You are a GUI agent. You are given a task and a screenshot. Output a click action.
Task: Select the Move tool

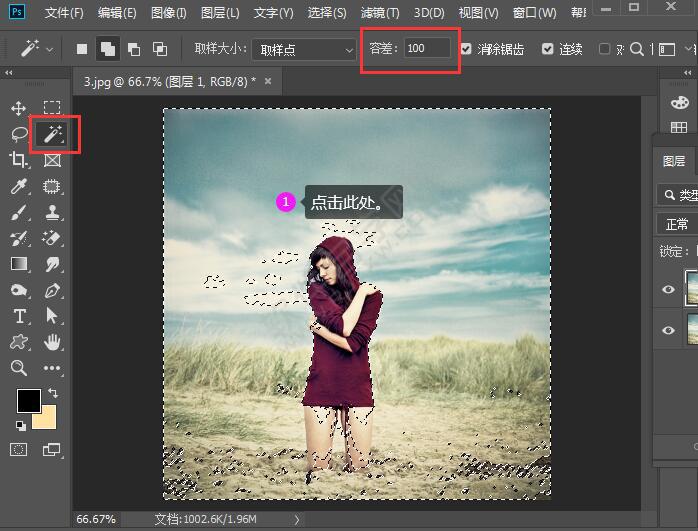coord(18,108)
